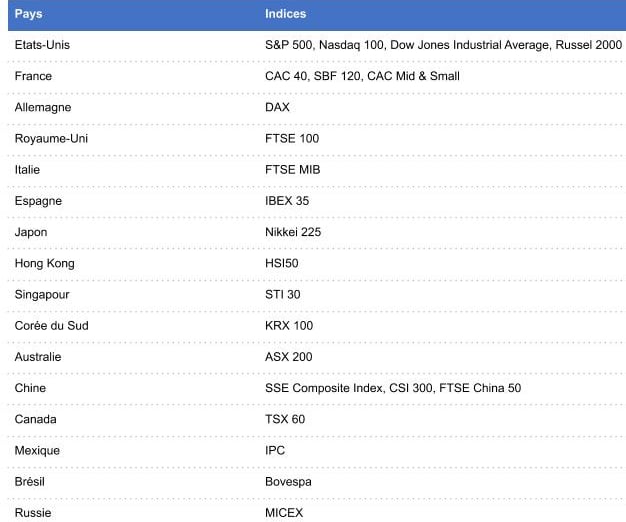Image resolution: width=626 pixels, height=522 pixels.
Task: Click the 'KRX 100' index cell
Action: click(x=289, y=326)
